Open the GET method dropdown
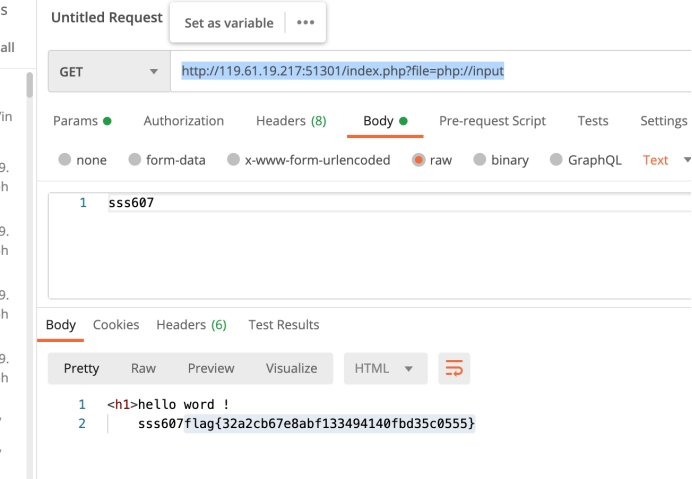Image resolution: width=692 pixels, height=479 pixels. 109,71
